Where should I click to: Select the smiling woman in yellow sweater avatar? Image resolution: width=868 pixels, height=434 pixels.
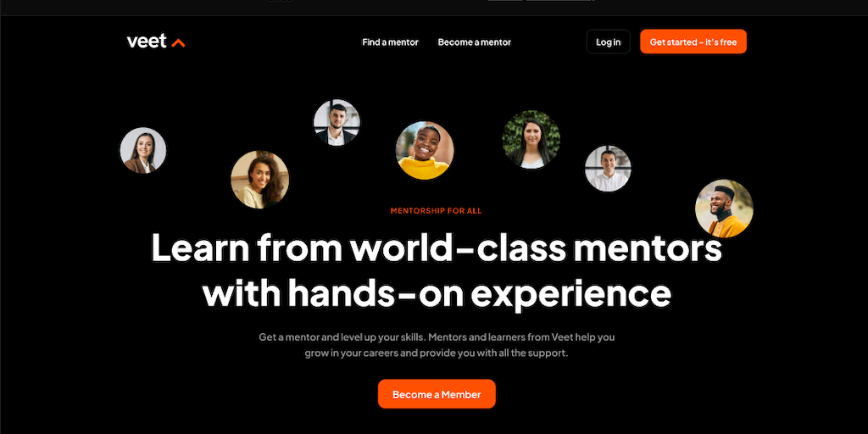tap(425, 151)
